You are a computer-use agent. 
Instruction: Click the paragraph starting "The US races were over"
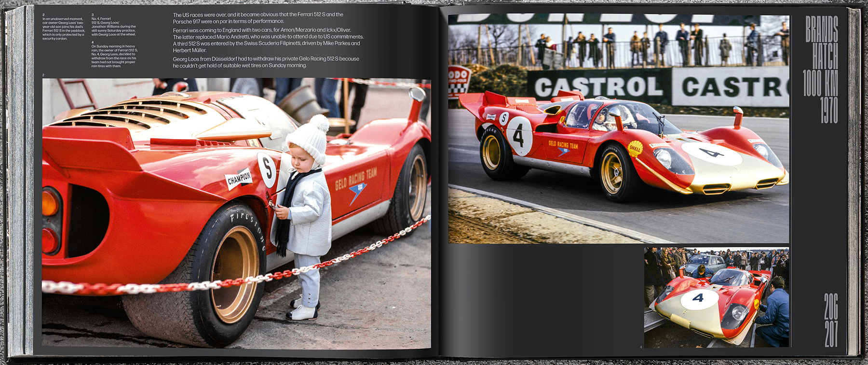tap(258, 18)
